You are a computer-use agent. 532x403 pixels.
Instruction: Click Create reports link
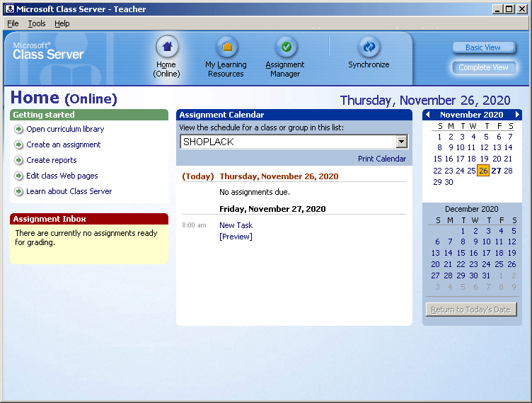pos(52,160)
